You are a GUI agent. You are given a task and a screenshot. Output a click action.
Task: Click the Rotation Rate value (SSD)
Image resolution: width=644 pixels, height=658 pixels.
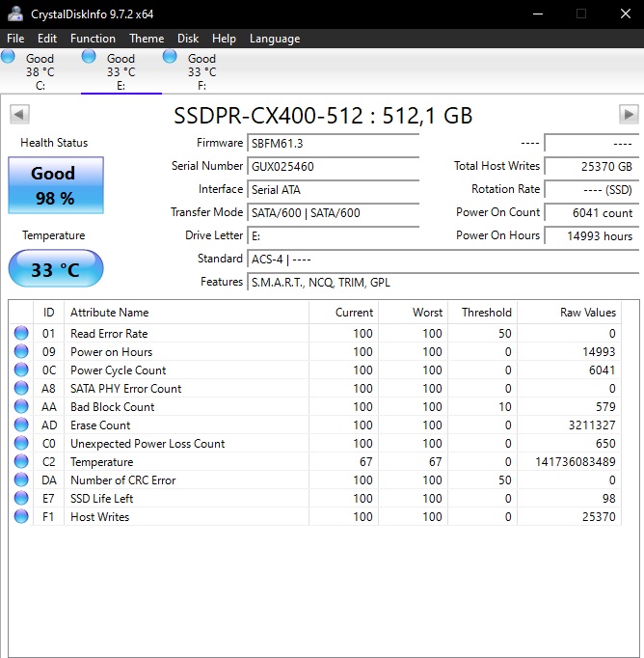click(x=592, y=190)
